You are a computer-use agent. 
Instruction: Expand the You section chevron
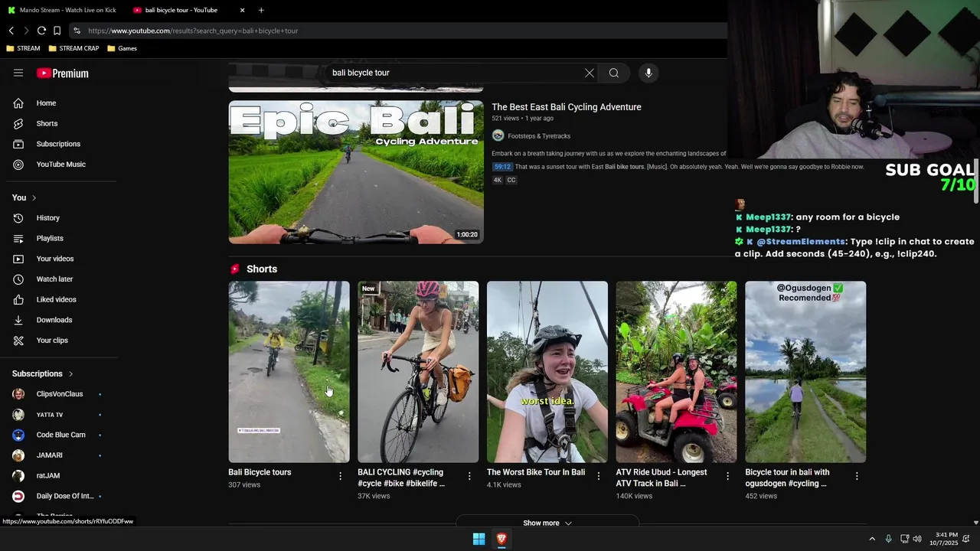tap(34, 198)
